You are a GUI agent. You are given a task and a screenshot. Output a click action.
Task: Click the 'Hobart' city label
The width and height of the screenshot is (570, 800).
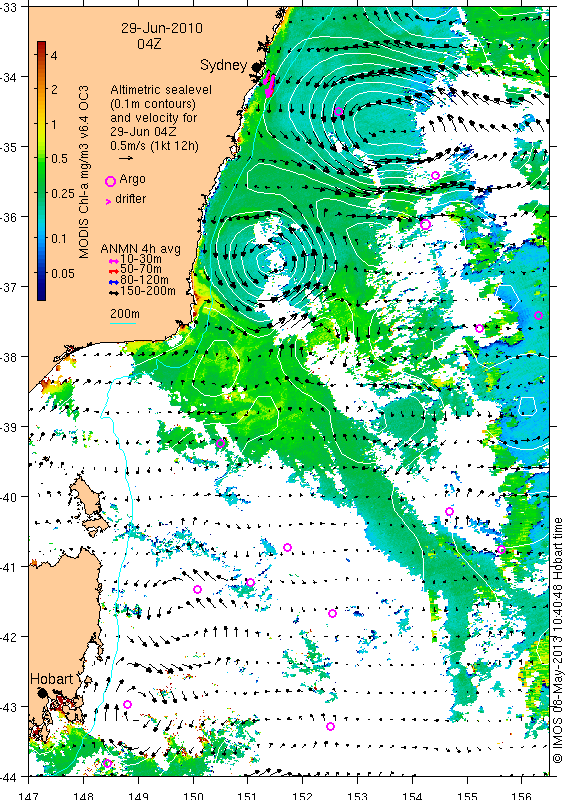tap(52, 679)
